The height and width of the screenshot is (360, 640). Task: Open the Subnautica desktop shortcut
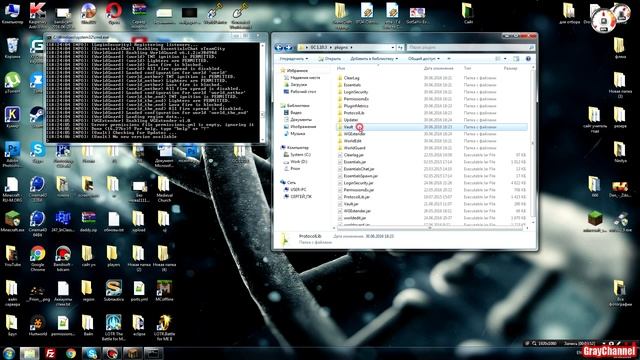[113, 291]
